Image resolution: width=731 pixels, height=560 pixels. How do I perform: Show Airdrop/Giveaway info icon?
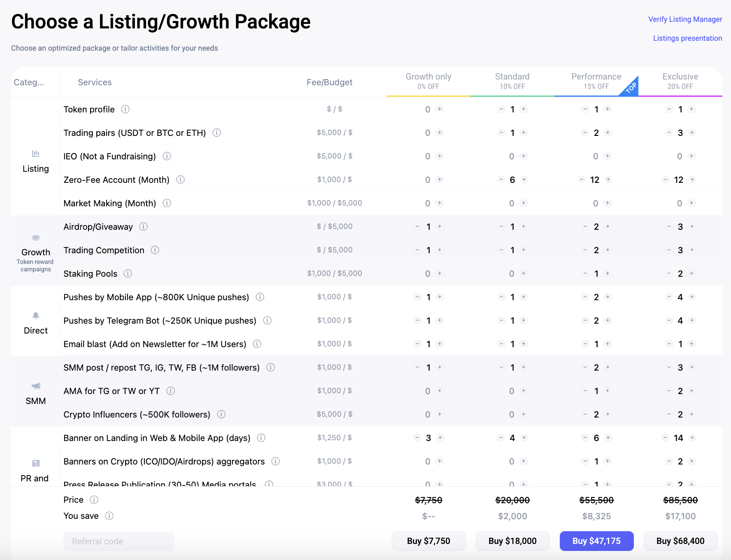[x=143, y=226]
